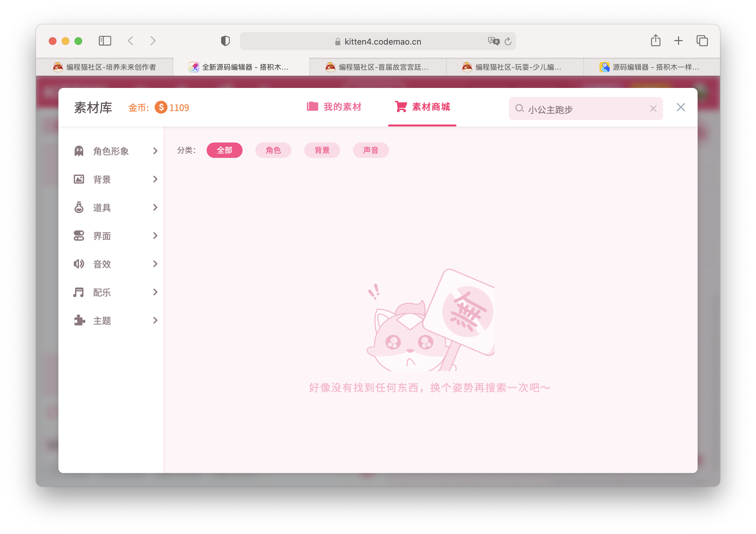
Task: Click the 道具 potion flask icon
Action: click(79, 207)
